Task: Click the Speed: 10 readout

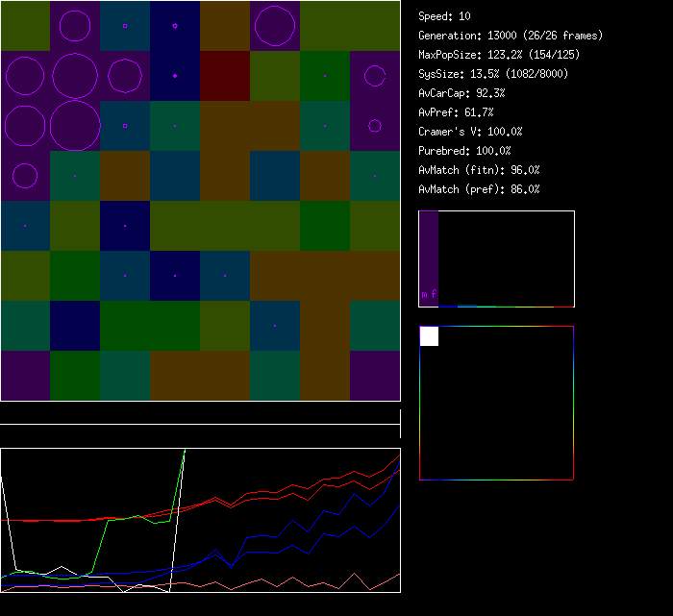Action: coord(444,16)
